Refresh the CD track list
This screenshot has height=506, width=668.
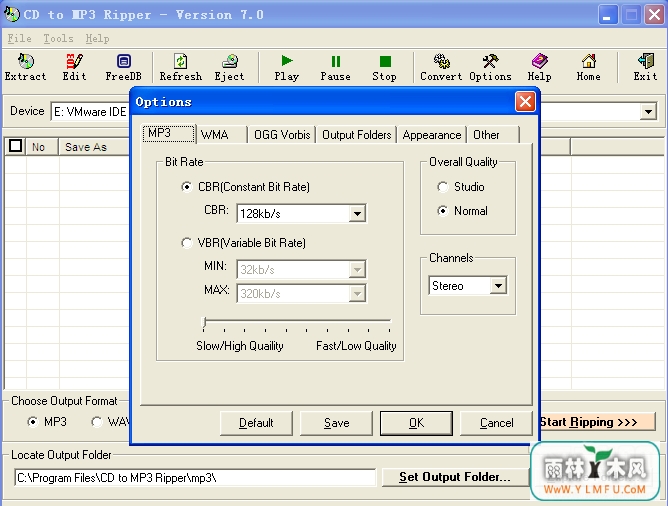tap(181, 67)
